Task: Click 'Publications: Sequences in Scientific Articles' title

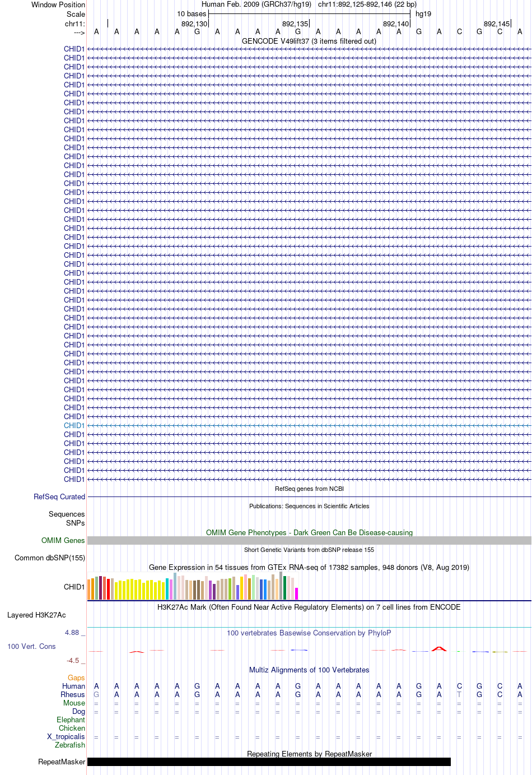Action: click(309, 506)
